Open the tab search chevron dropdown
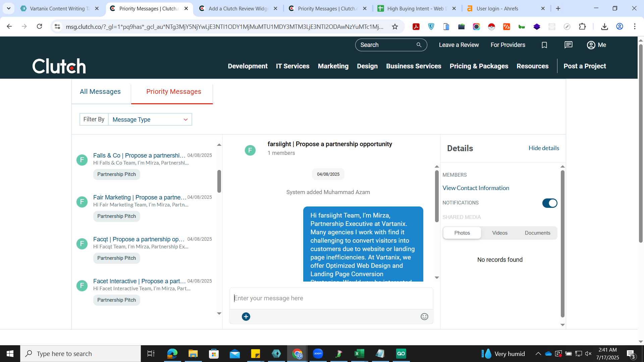This screenshot has height=362, width=644. pyautogui.click(x=8, y=8)
